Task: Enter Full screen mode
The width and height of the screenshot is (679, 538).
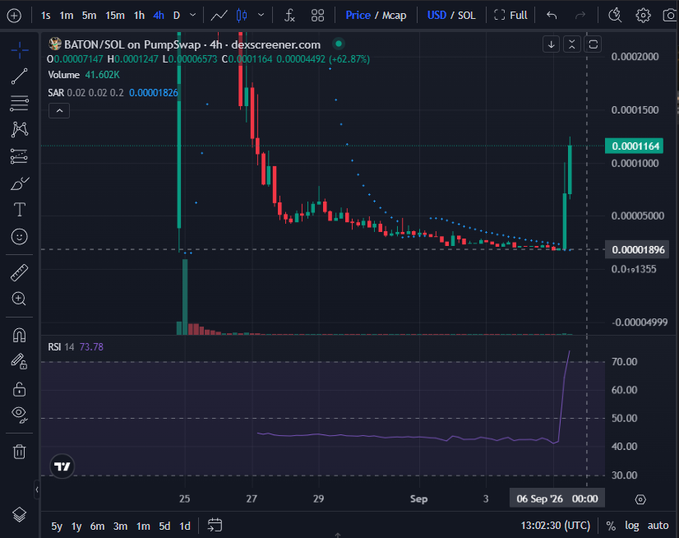Action: [511, 16]
